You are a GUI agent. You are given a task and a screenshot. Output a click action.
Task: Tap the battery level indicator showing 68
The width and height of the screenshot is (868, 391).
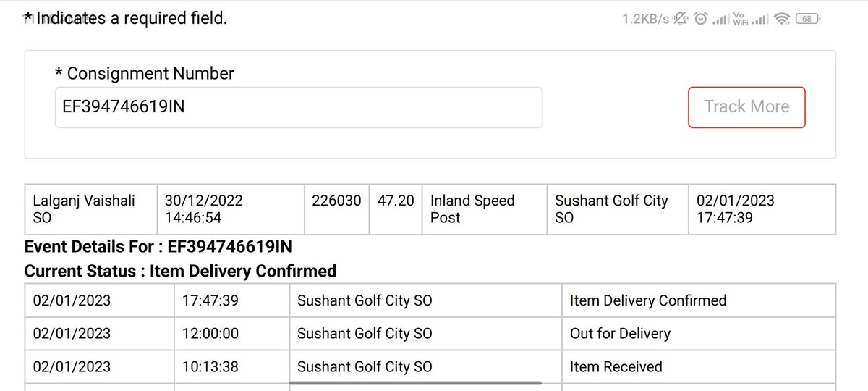pyautogui.click(x=807, y=20)
